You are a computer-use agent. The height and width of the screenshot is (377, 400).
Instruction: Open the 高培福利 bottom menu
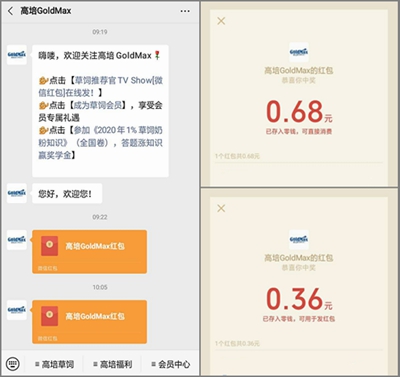pyautogui.click(x=113, y=364)
